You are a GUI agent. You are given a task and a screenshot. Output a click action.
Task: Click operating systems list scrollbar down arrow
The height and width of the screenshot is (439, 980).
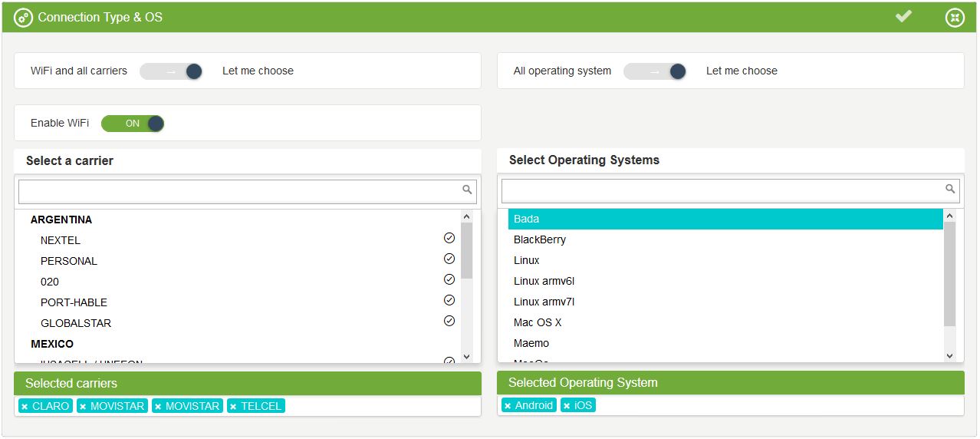949,356
